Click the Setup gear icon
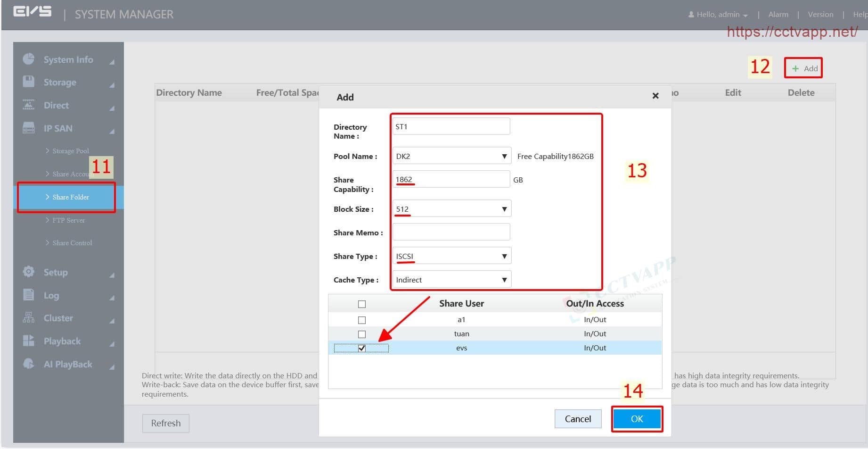868x449 pixels. click(x=29, y=272)
